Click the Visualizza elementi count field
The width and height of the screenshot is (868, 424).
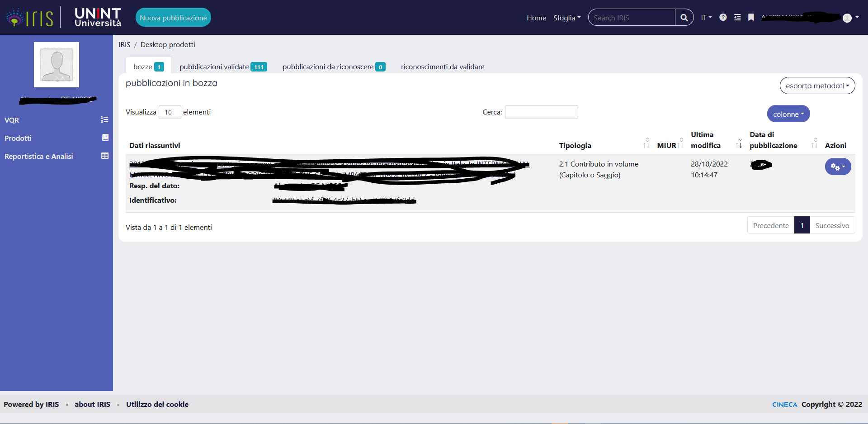click(170, 112)
